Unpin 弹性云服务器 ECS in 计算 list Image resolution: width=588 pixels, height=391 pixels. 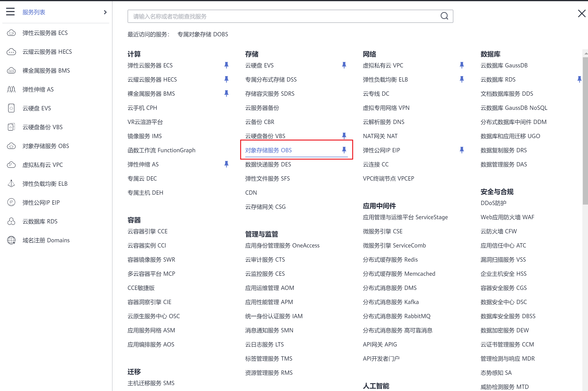coord(226,65)
